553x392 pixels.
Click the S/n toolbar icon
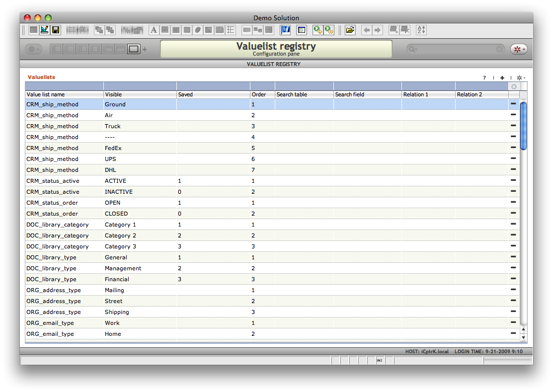126,30
